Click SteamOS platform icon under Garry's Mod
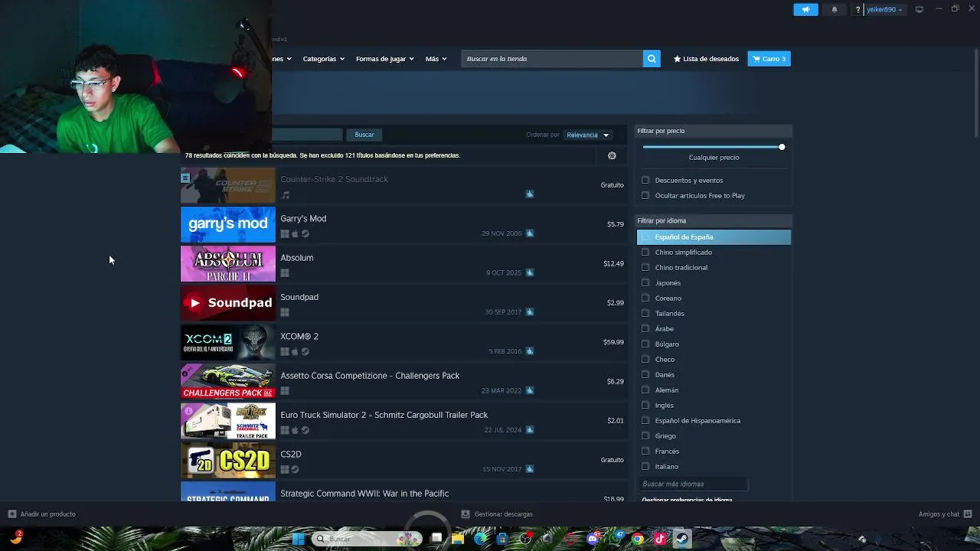The height and width of the screenshot is (551, 980). [x=305, y=234]
